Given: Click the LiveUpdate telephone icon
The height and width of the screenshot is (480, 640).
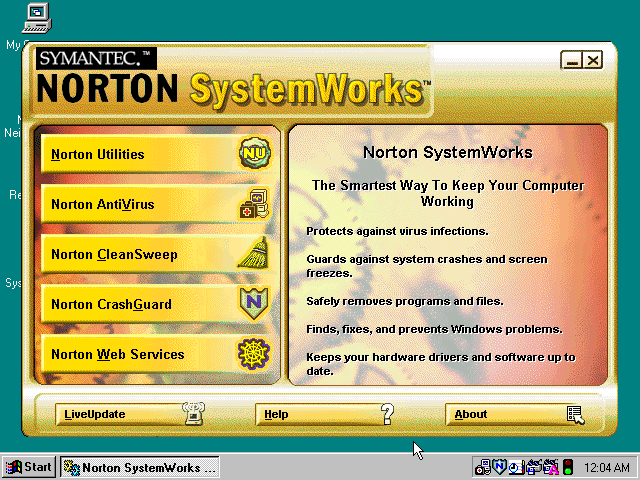Looking at the screenshot, I should coord(193,413).
